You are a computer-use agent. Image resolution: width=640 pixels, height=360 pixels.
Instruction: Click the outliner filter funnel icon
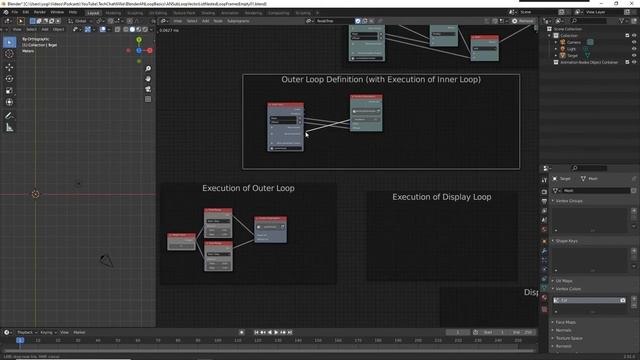[622, 21]
